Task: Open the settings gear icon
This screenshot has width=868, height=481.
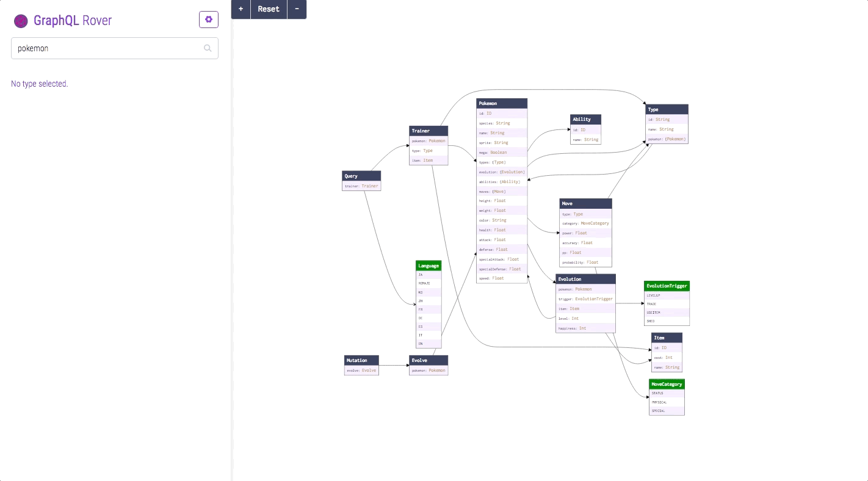Action: [208, 19]
